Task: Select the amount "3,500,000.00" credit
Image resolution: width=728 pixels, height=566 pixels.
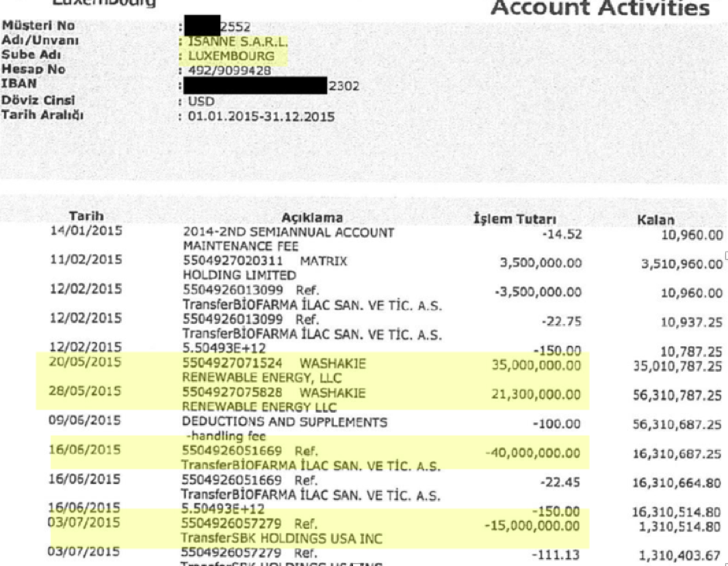Action: coord(541,263)
